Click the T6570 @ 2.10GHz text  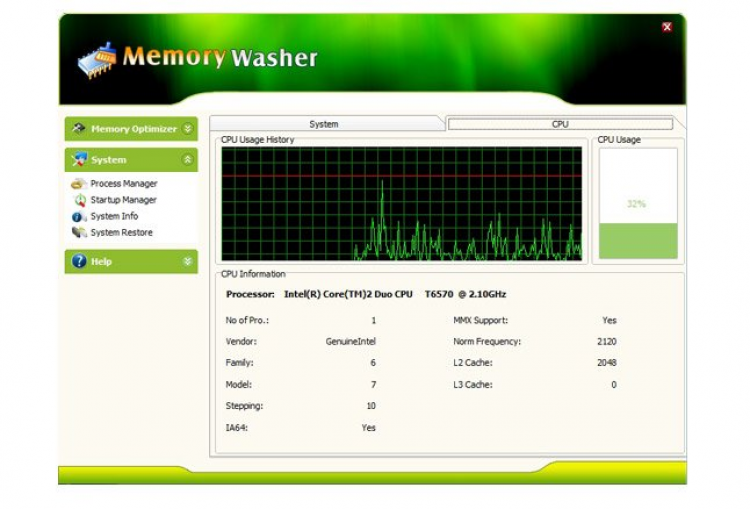pos(465,294)
